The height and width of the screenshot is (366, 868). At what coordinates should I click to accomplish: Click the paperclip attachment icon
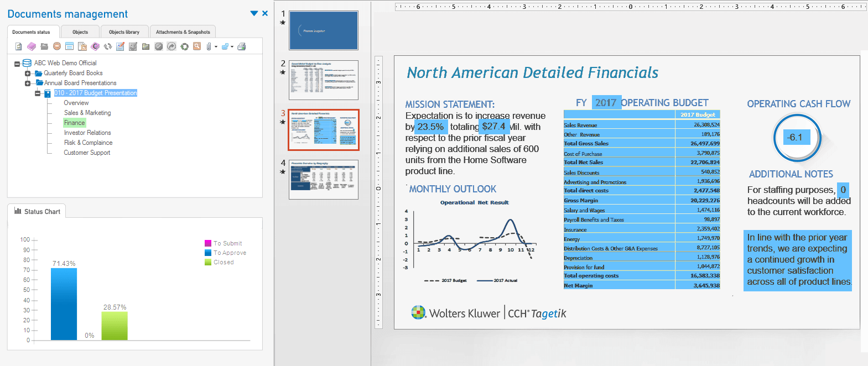coord(209,46)
